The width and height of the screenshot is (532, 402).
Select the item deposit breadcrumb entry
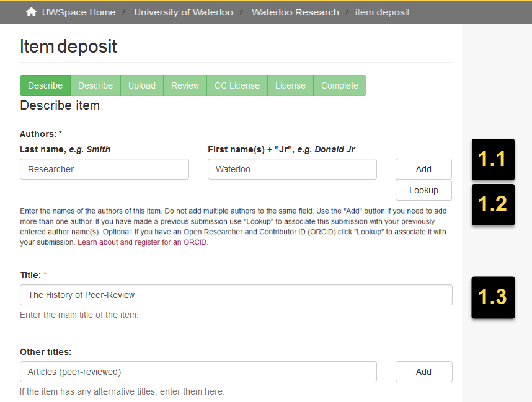(383, 12)
